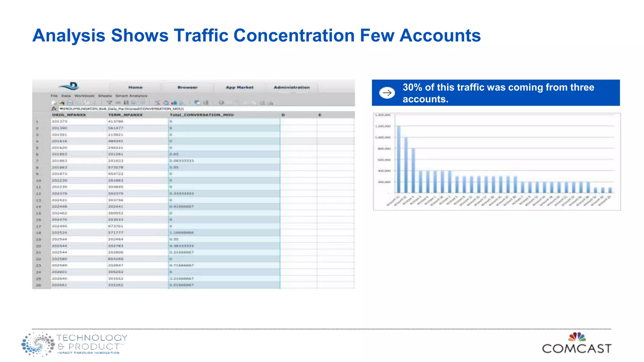Click the Technology & Product logo

[x=75, y=344]
